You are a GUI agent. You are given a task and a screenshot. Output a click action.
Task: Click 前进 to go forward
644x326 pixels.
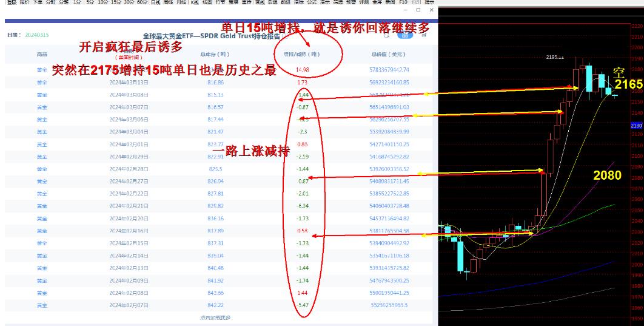286,2
